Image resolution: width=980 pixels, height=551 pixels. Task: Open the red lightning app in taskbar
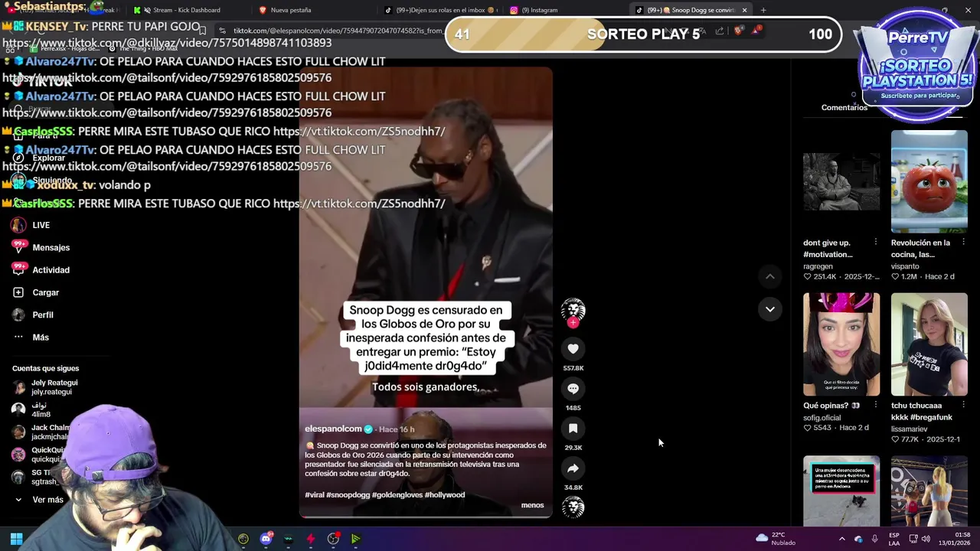pyautogui.click(x=310, y=539)
